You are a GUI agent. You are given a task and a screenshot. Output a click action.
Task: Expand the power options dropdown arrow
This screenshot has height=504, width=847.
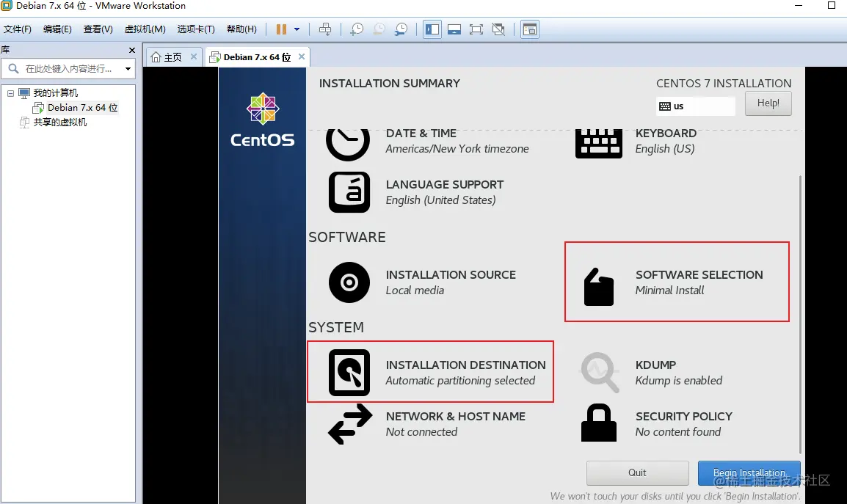297,29
